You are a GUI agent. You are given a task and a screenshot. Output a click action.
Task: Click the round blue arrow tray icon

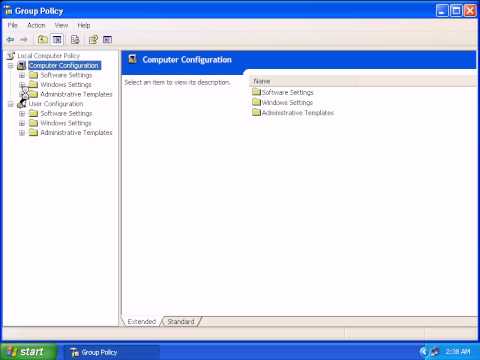pyautogui.click(x=423, y=351)
